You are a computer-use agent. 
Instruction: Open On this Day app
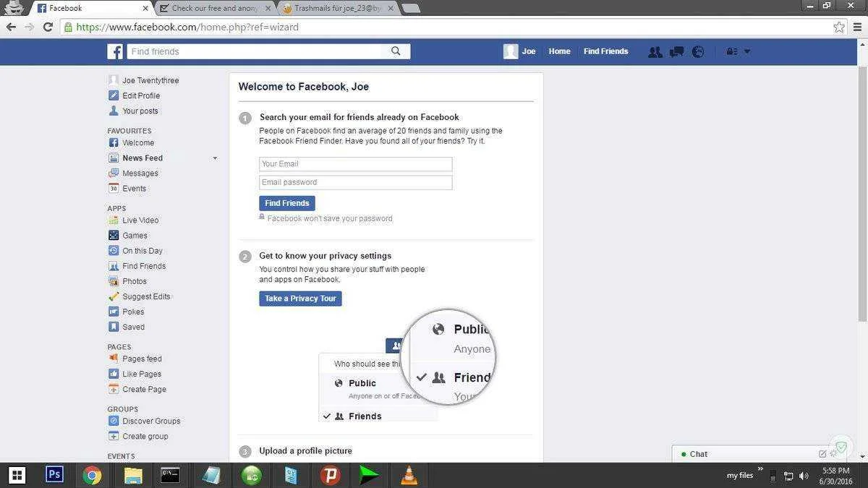point(142,250)
